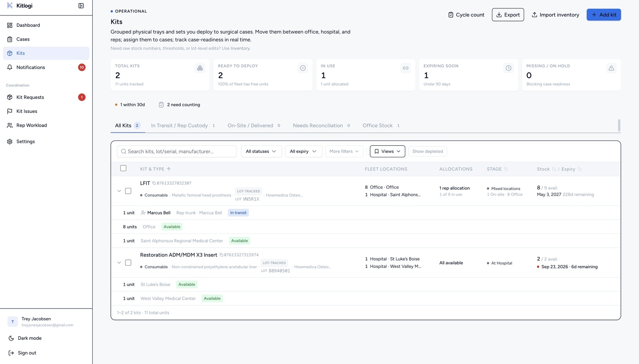Click the Kit Requests badge showing 1
The height and width of the screenshot is (364, 639).
82,97
